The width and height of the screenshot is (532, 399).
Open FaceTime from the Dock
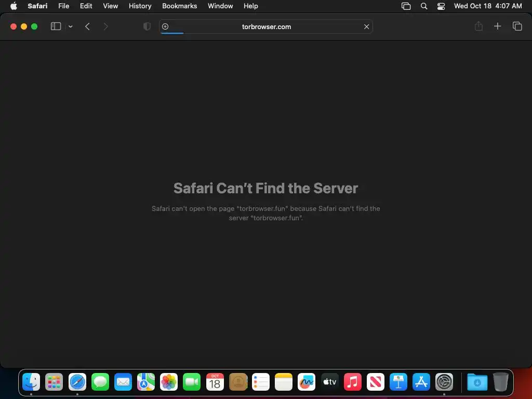pyautogui.click(x=192, y=382)
